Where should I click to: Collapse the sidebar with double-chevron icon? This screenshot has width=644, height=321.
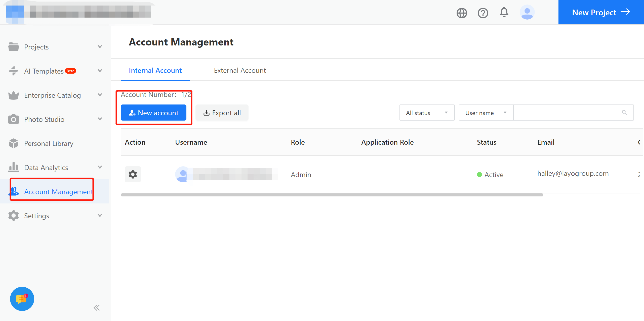point(97,308)
